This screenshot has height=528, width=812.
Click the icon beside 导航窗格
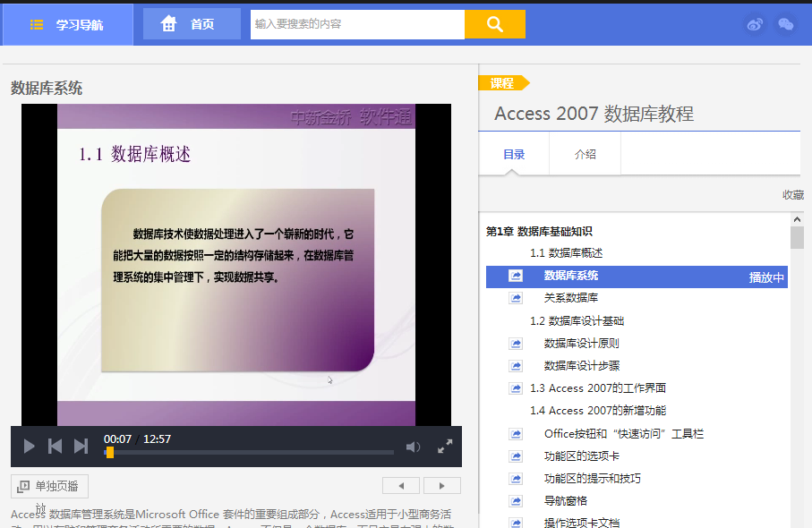516,500
